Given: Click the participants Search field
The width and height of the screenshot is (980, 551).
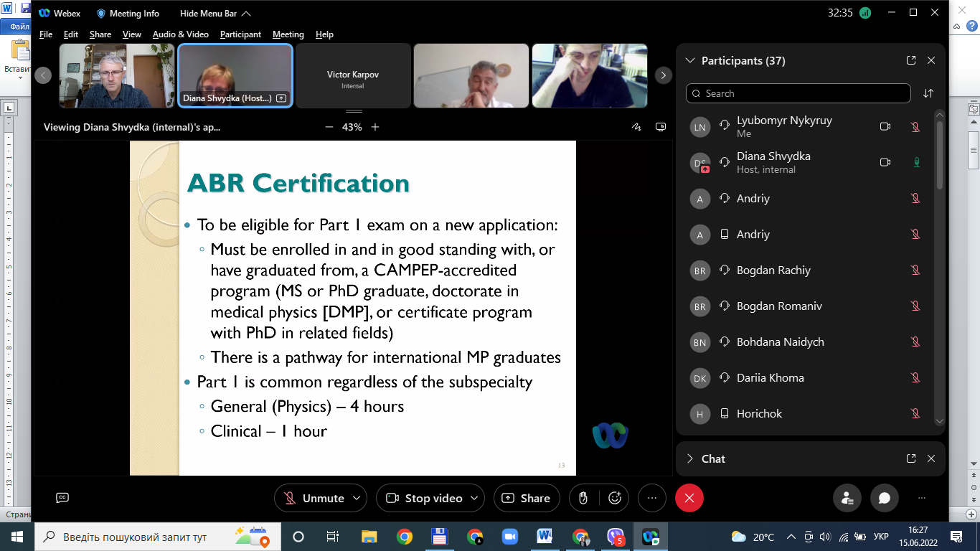Looking at the screenshot, I should point(798,93).
